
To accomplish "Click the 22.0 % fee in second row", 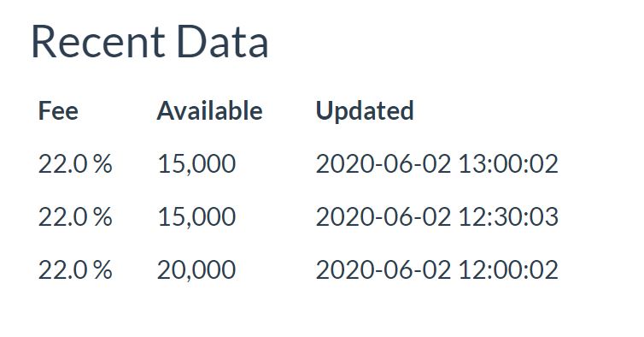I will coord(75,217).
